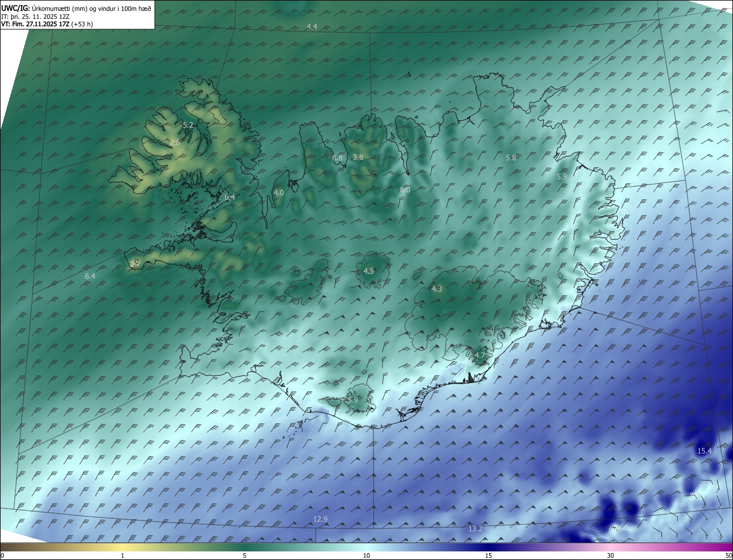Click the 4.7 value label on the map
The width and height of the screenshot is (733, 560).
480,356
